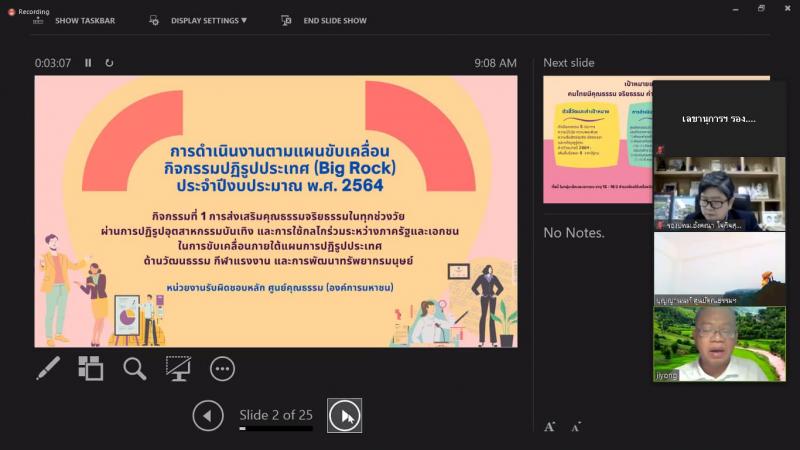Click the elapsed time 0:03:07
Screen dimensions: 800x450
tap(53, 63)
